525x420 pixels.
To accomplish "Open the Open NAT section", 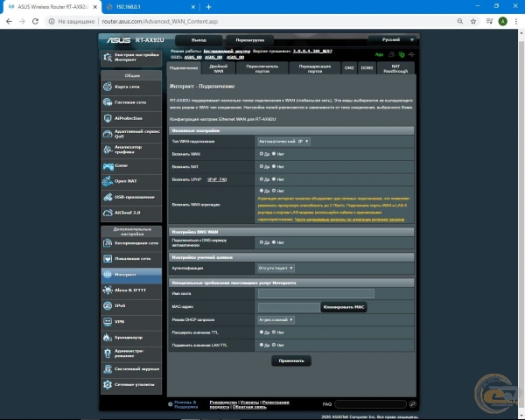I will click(x=131, y=181).
